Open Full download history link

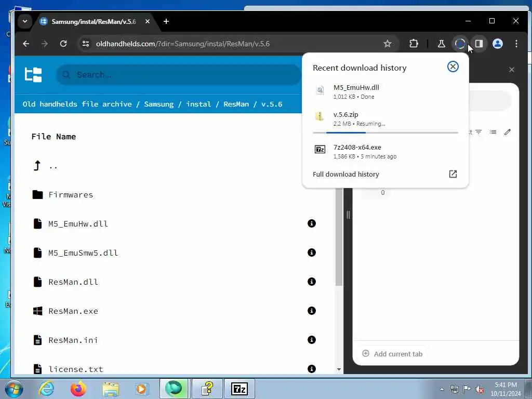pyautogui.click(x=345, y=174)
